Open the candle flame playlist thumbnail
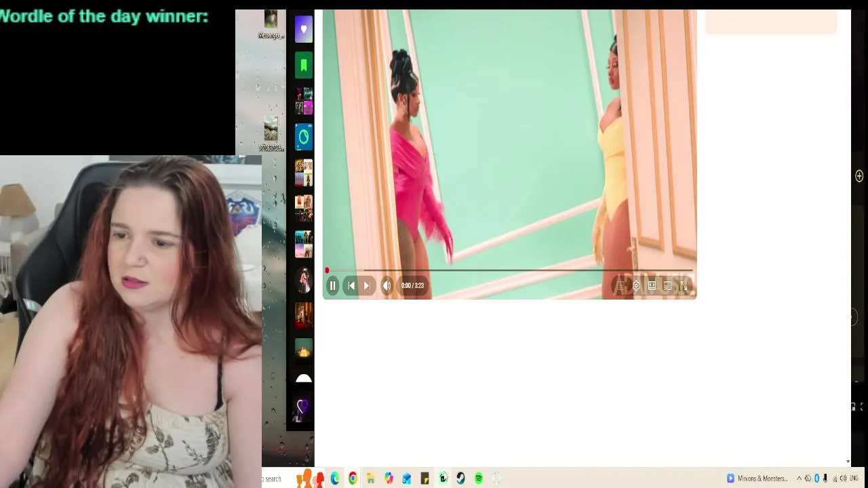This screenshot has width=868, height=488. point(304,350)
